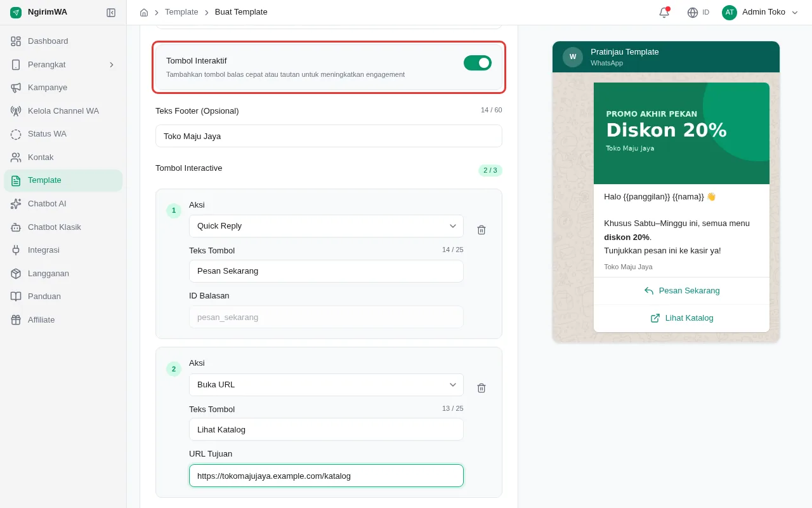Open notifications bell
Image resolution: width=812 pixels, height=508 pixels.
pyautogui.click(x=664, y=12)
